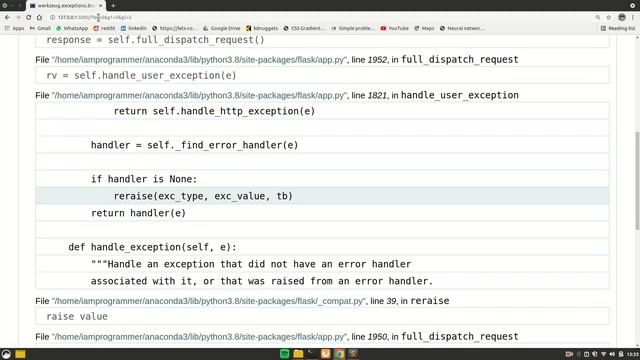Open the green spreadsheet app in taskbar
The height and width of the screenshot is (360, 640).
(284, 354)
